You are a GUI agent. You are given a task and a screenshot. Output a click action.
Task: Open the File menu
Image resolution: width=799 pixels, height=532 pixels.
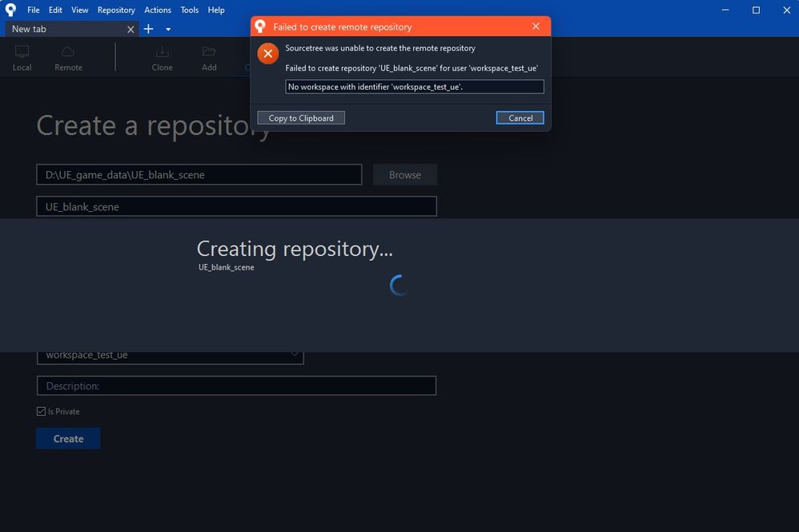click(x=33, y=10)
